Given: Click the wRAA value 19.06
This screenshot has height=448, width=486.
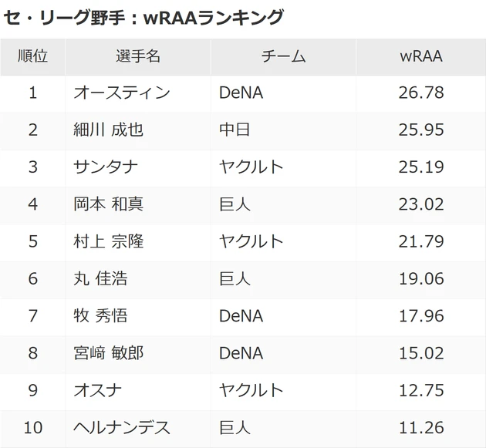Looking at the screenshot, I should click(x=422, y=278).
